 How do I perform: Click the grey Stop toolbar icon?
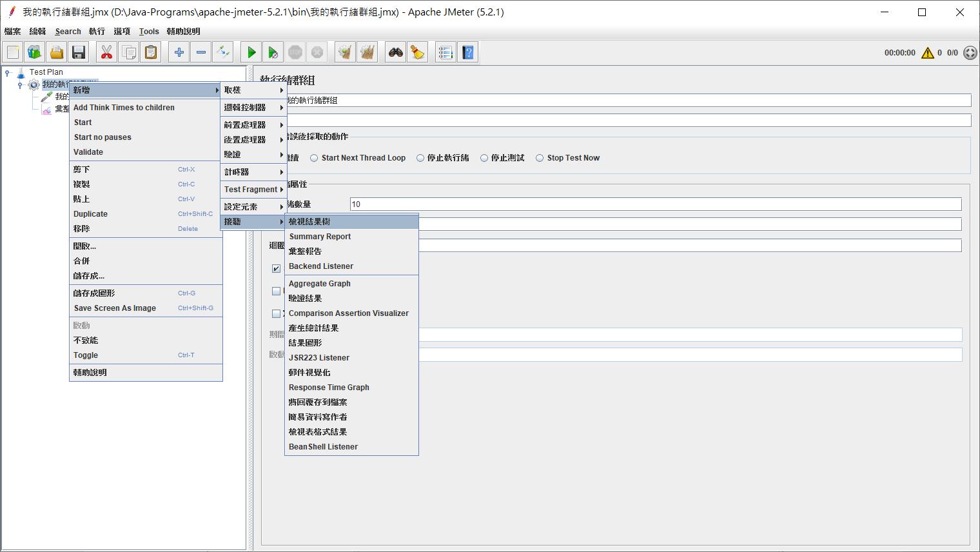pyautogui.click(x=295, y=52)
